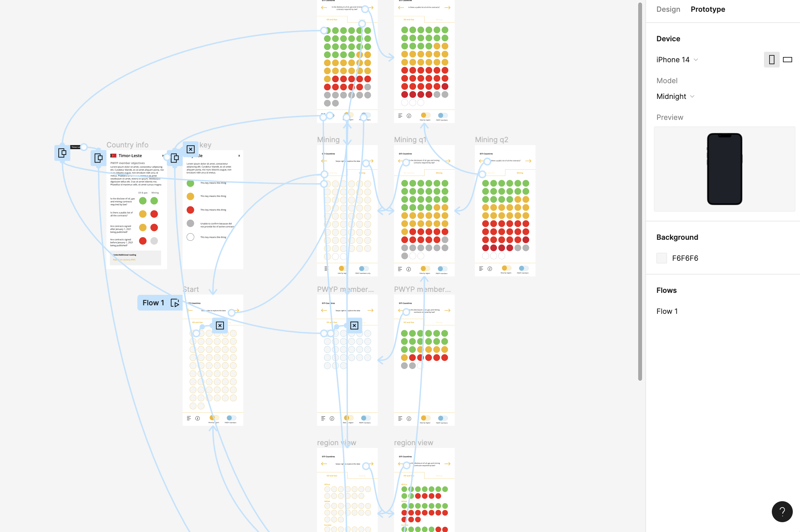The width and height of the screenshot is (800, 532).
Task: Open the iPhone 14 device dropdown
Action: click(x=677, y=60)
